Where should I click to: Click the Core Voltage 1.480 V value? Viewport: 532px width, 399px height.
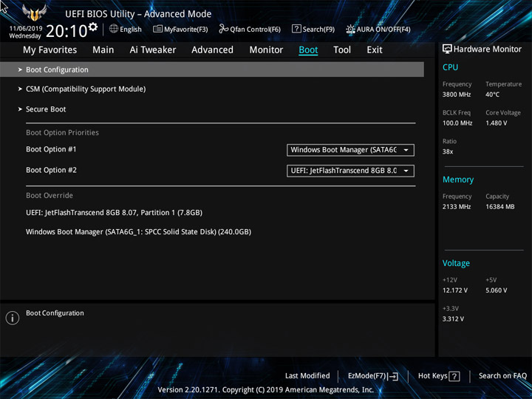click(x=496, y=123)
